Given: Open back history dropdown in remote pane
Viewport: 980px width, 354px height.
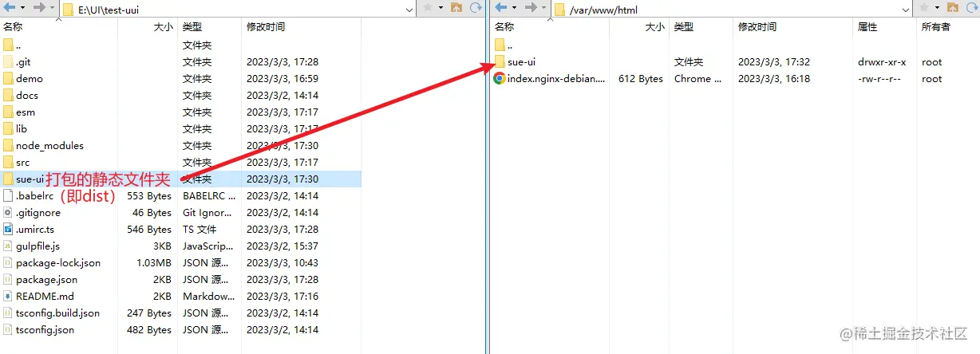Looking at the screenshot, I should 514,8.
